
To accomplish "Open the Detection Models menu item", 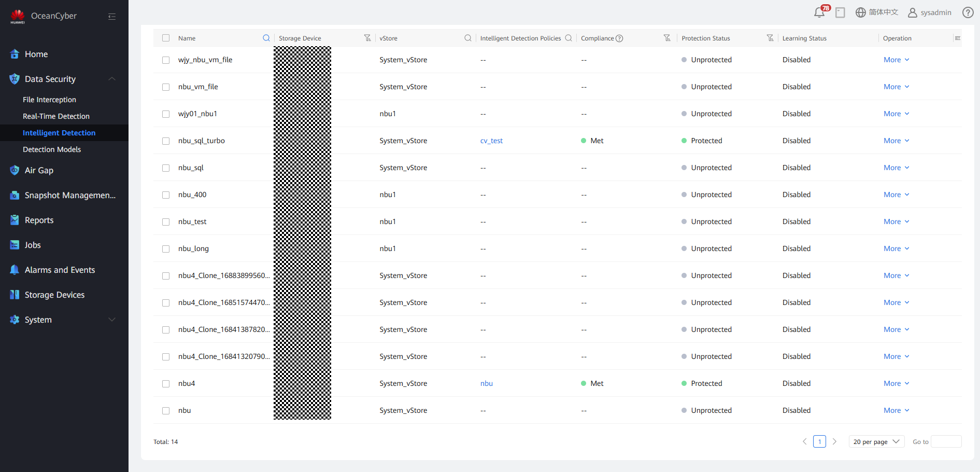I will pyautogui.click(x=52, y=149).
